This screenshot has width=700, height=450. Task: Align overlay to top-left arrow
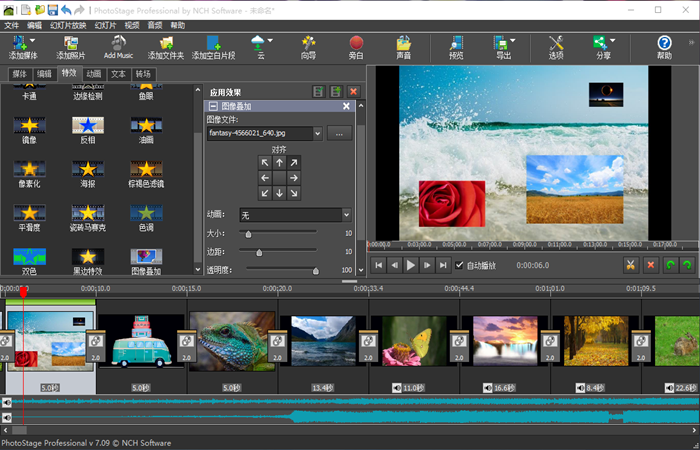[265, 163]
